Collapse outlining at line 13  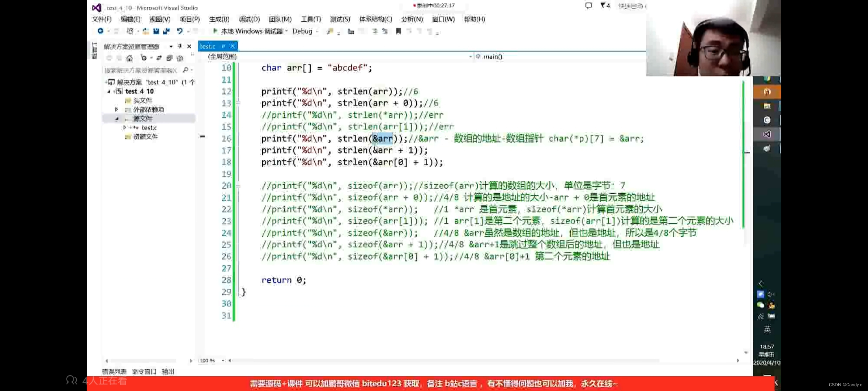coord(238,103)
